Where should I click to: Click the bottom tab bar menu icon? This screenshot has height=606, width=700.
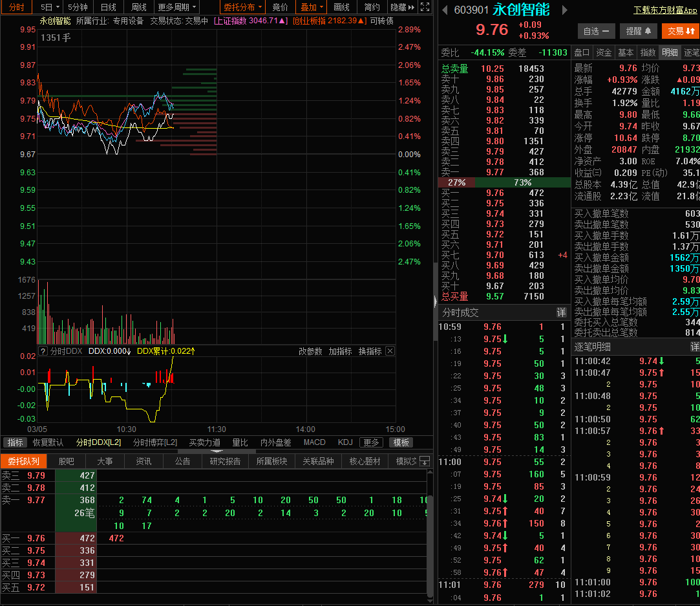(425, 461)
